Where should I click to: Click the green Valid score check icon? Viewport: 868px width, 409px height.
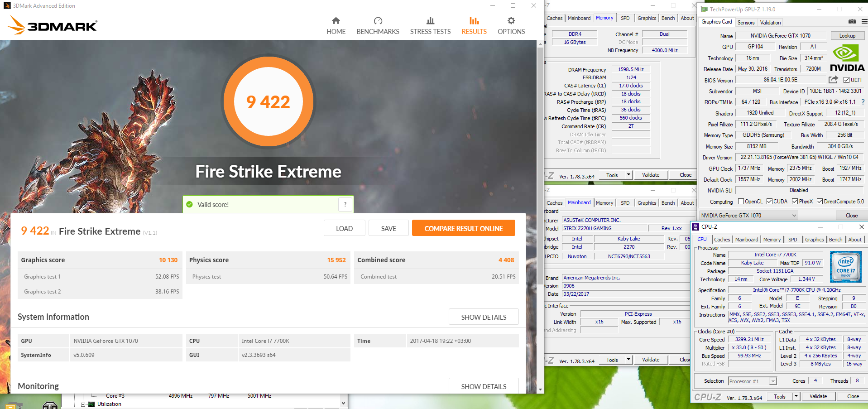(x=190, y=204)
